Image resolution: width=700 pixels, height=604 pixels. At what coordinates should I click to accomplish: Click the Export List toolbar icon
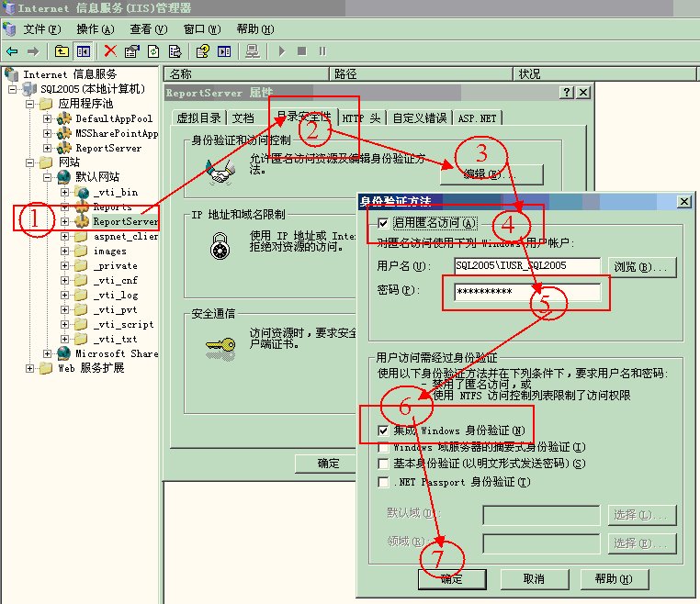[175, 51]
